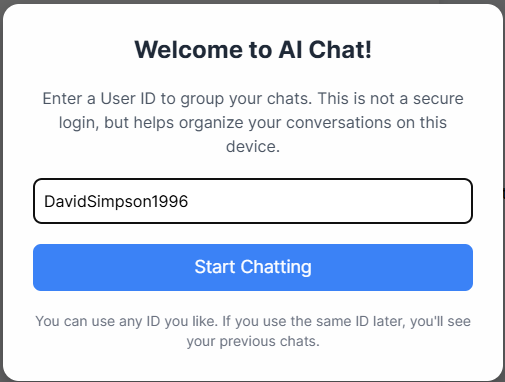Click the 'Welcome' word in the title
The height and width of the screenshot is (382, 505).
(x=189, y=50)
